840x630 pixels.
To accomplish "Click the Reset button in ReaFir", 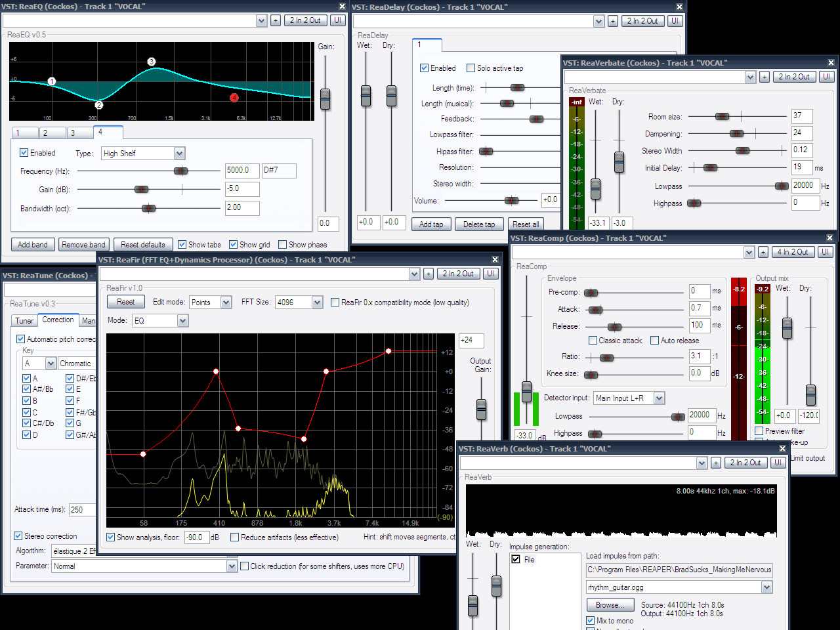I will click(x=126, y=302).
